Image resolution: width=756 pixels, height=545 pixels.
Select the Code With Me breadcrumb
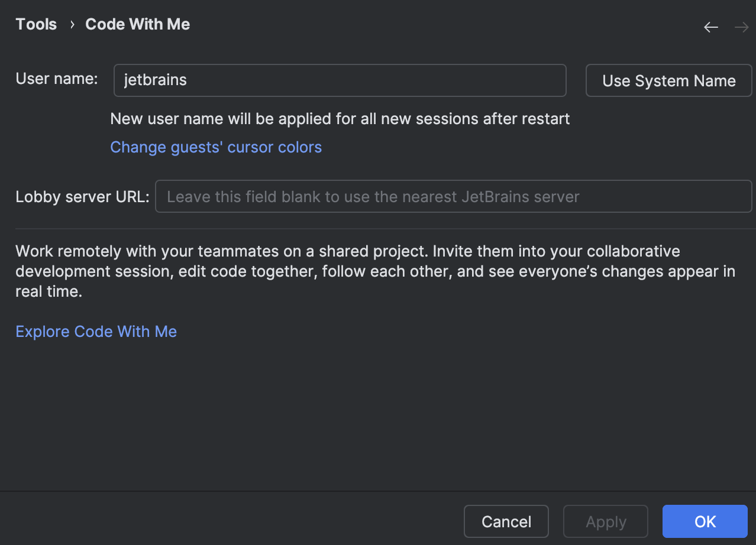(x=137, y=24)
